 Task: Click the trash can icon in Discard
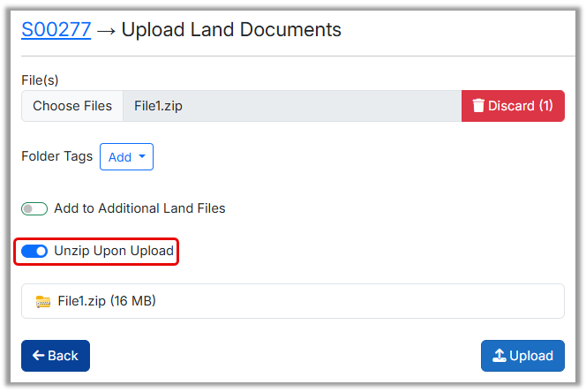coord(478,106)
